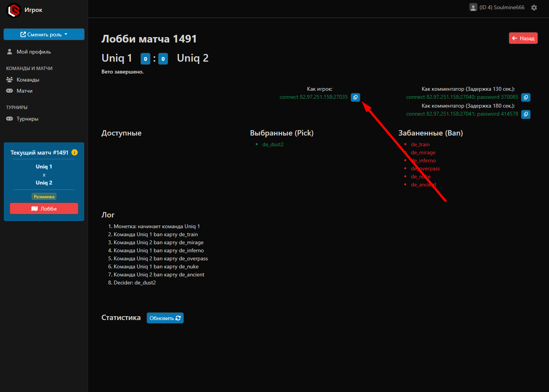This screenshot has height=392, width=549.
Task: Copy commentator connect command with 180 sec delay
Action: [526, 114]
